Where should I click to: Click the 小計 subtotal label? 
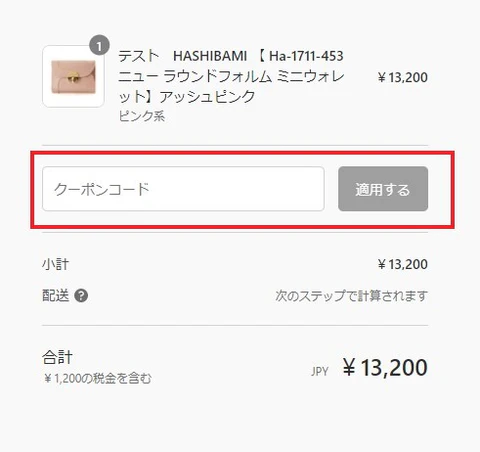tap(56, 264)
